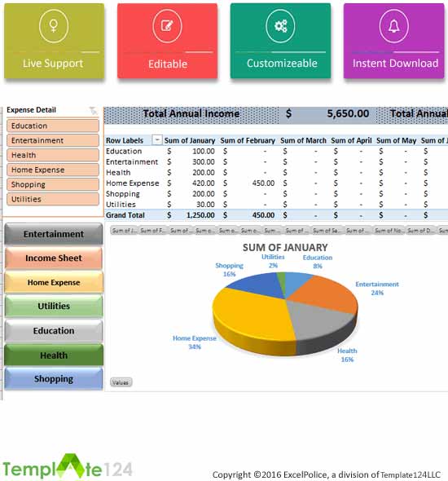
Task: Click the Instent Download bell icon
Action: 394,26
